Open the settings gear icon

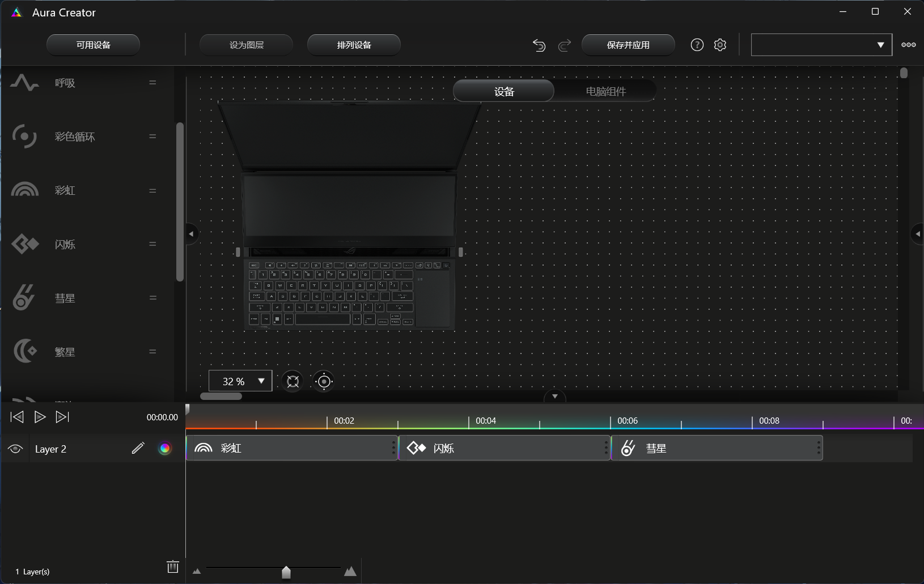[720, 45]
